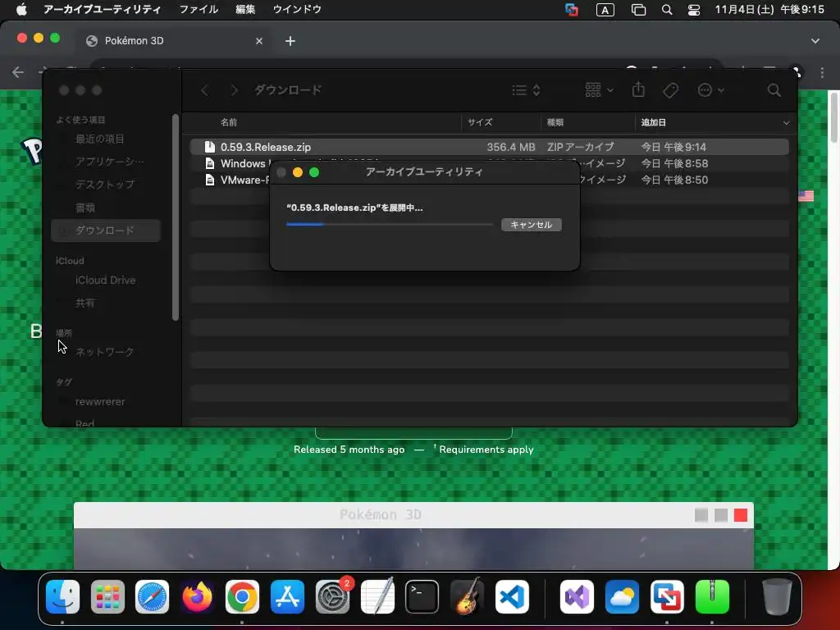
Task: Open the Apple menu
Action: click(21, 9)
